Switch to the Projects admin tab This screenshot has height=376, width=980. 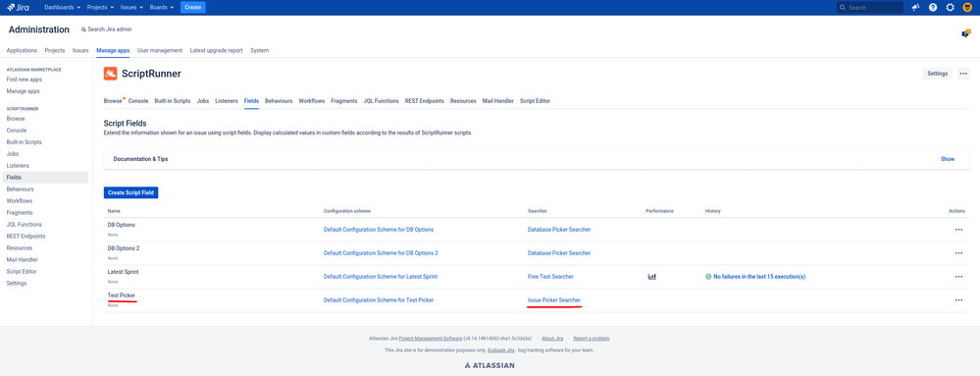[55, 51]
